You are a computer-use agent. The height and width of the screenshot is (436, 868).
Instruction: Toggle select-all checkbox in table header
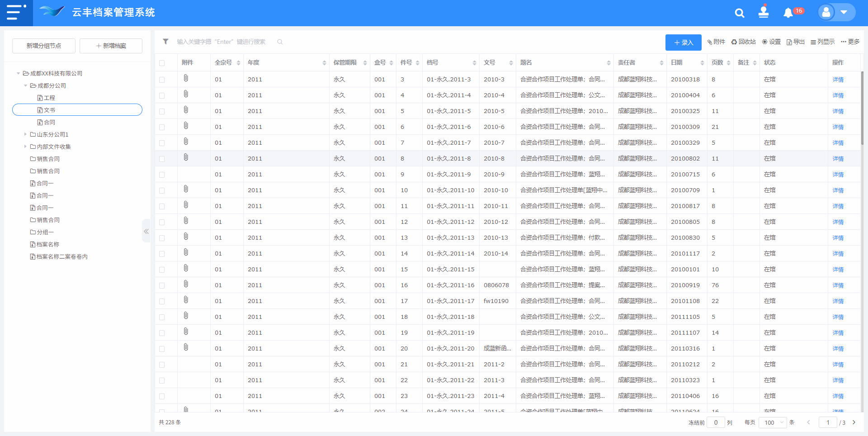tap(162, 63)
